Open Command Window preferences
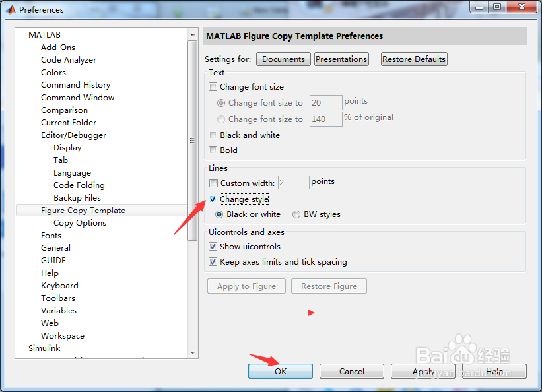 pyautogui.click(x=77, y=98)
